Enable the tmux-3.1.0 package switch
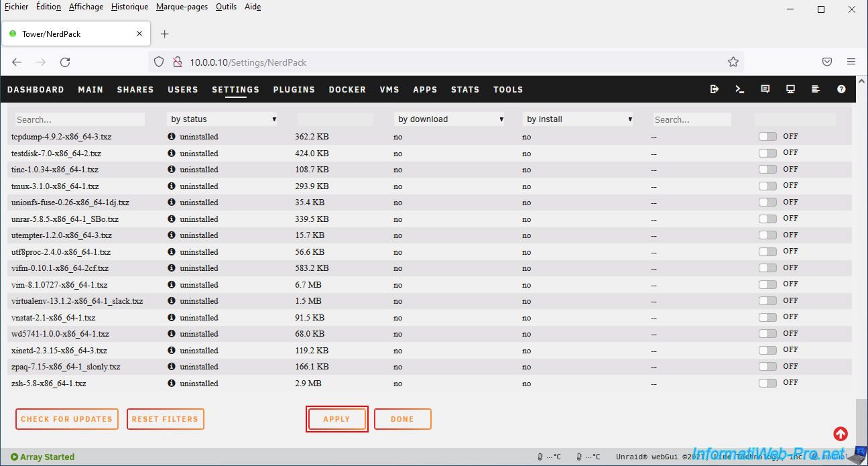 tap(767, 186)
